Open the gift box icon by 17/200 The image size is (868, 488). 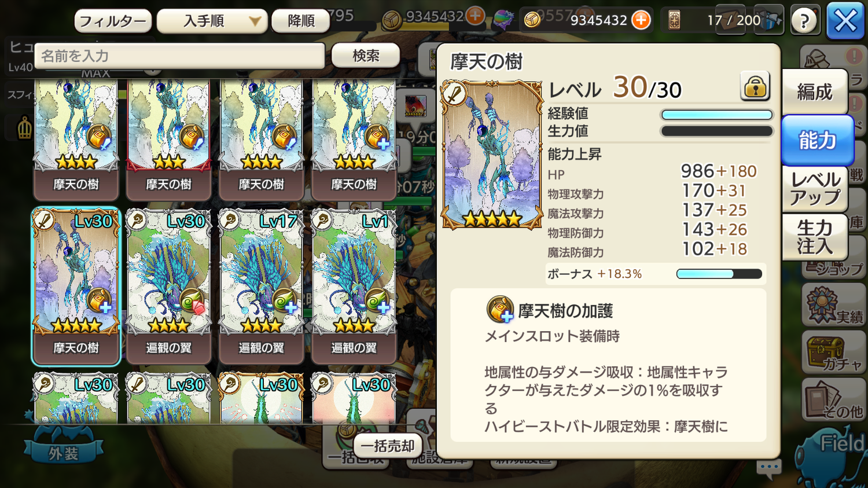(x=771, y=20)
